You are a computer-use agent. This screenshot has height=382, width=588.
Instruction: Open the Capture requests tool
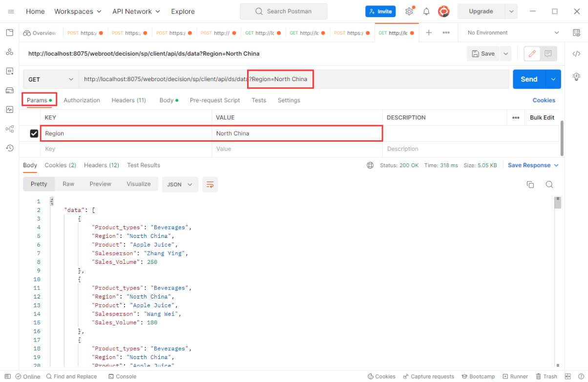click(429, 376)
